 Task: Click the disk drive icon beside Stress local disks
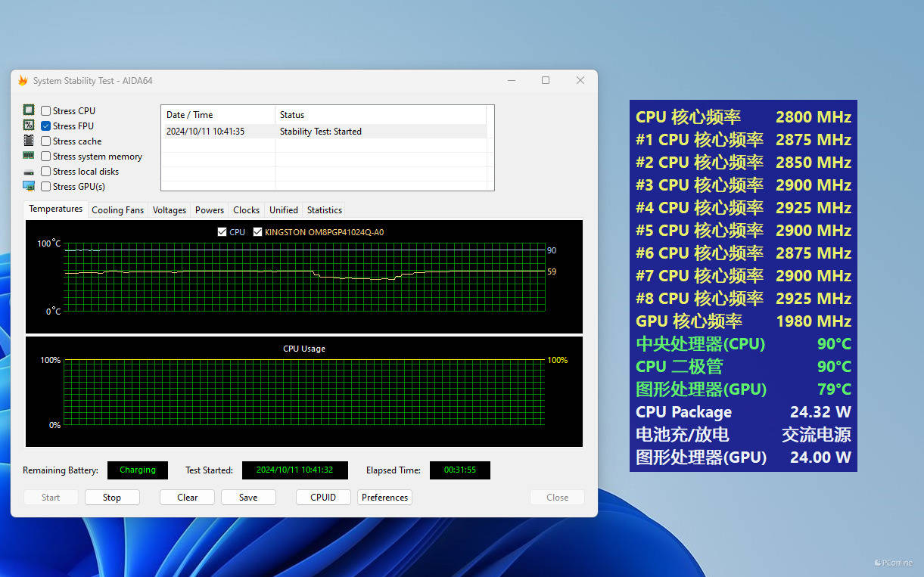click(29, 172)
